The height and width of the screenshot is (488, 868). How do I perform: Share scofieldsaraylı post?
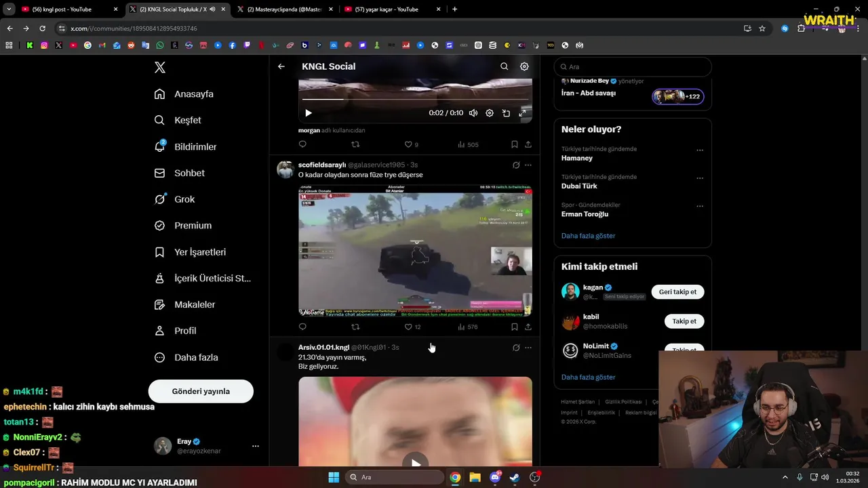528,327
